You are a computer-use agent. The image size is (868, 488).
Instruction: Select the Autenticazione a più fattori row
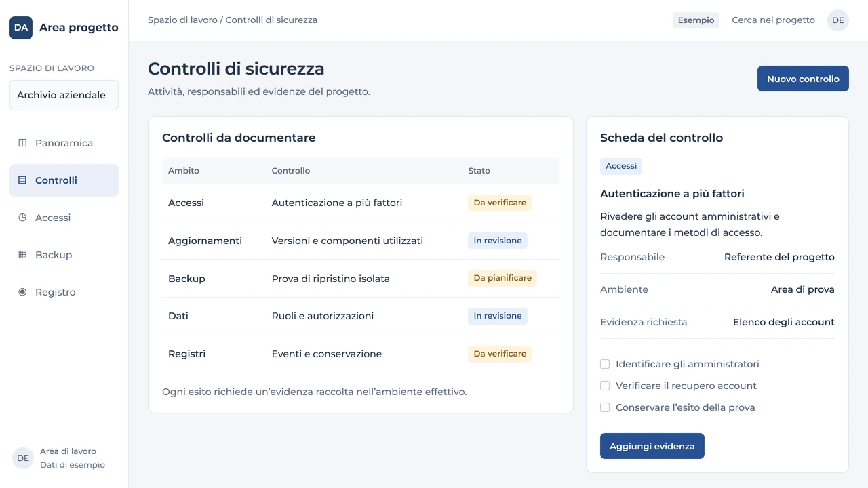point(361,203)
